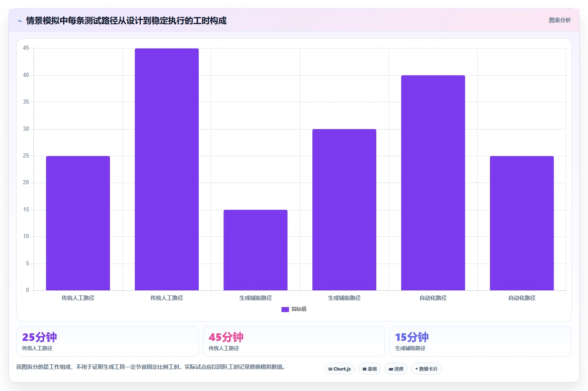Open the Chart.js chip

(340, 369)
